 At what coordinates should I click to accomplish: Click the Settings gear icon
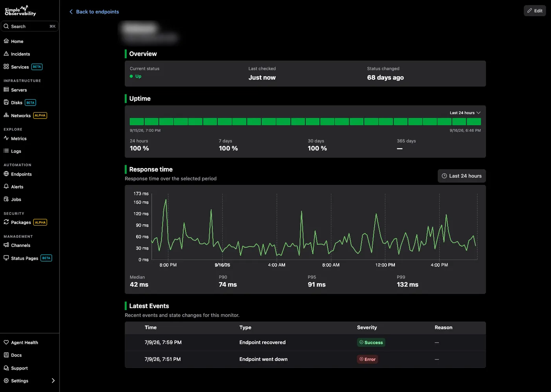(6, 381)
